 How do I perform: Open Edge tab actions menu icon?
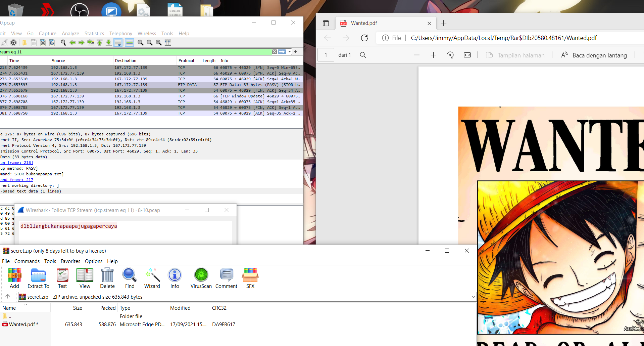[326, 23]
